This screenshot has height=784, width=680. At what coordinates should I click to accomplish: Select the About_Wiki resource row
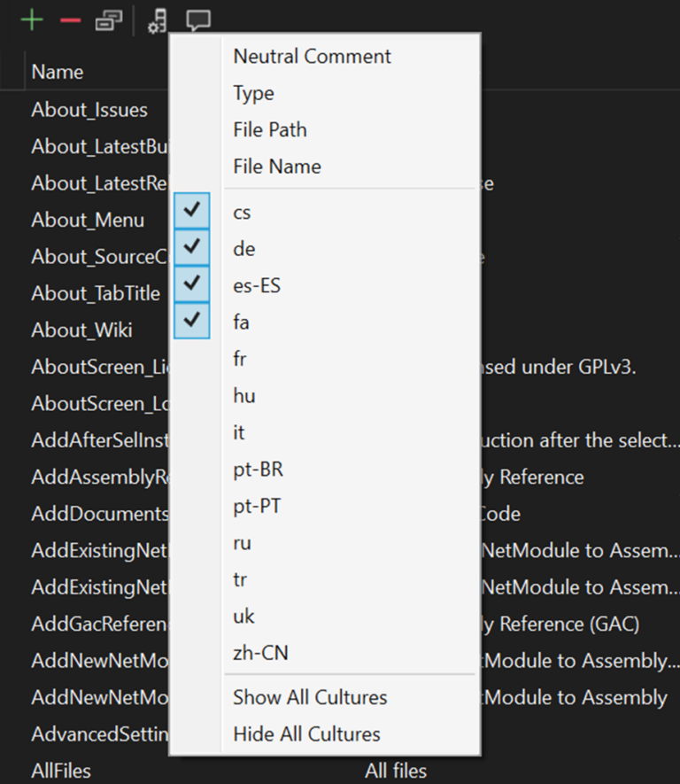(80, 330)
